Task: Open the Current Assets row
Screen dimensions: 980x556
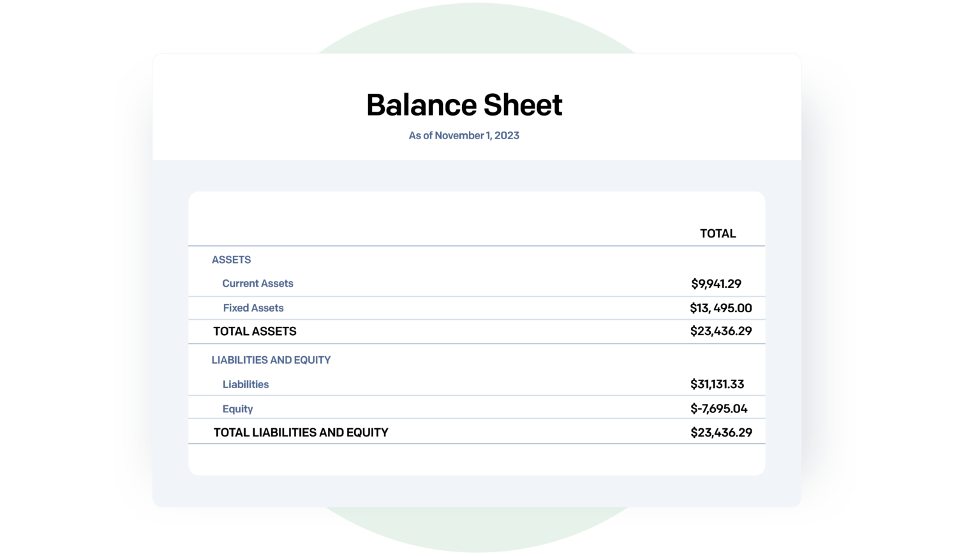Action: point(258,283)
